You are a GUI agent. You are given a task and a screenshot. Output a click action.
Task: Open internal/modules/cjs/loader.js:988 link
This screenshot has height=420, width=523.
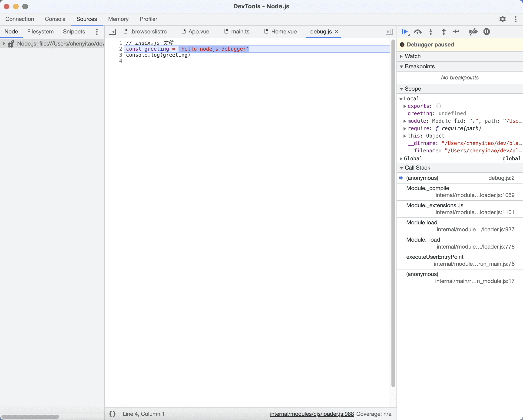click(312, 414)
